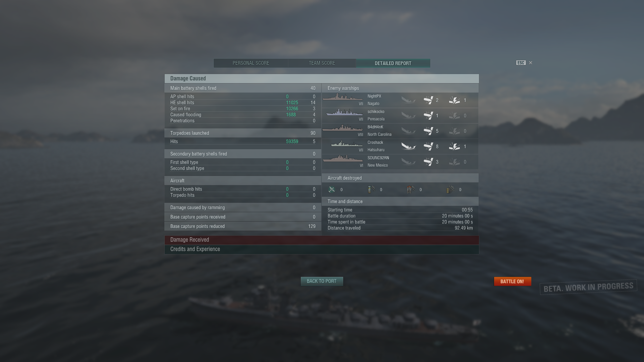Click the fire icon in NightPX row
Image resolution: width=644 pixels, height=362 pixels.
point(454,100)
